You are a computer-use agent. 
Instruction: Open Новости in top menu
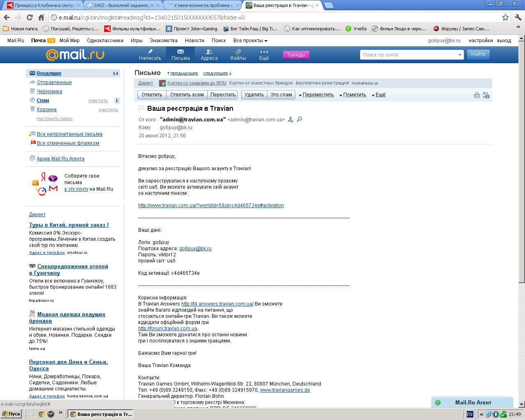[x=194, y=41]
